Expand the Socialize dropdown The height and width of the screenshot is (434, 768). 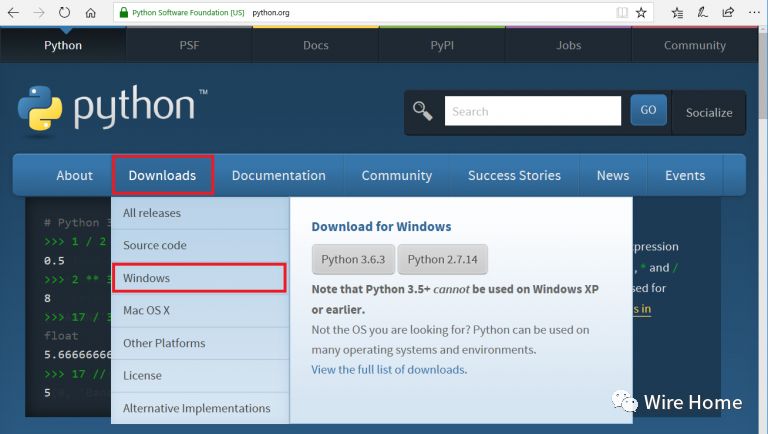pos(709,113)
